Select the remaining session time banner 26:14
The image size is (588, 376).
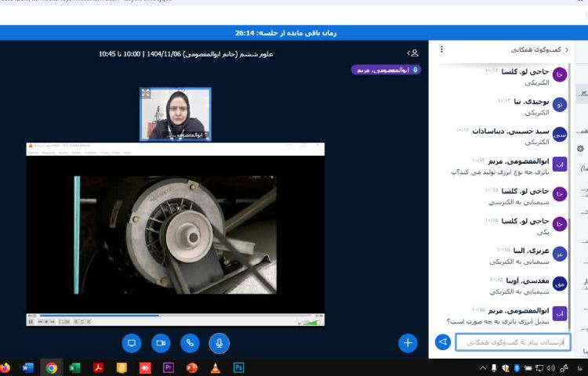click(x=285, y=33)
